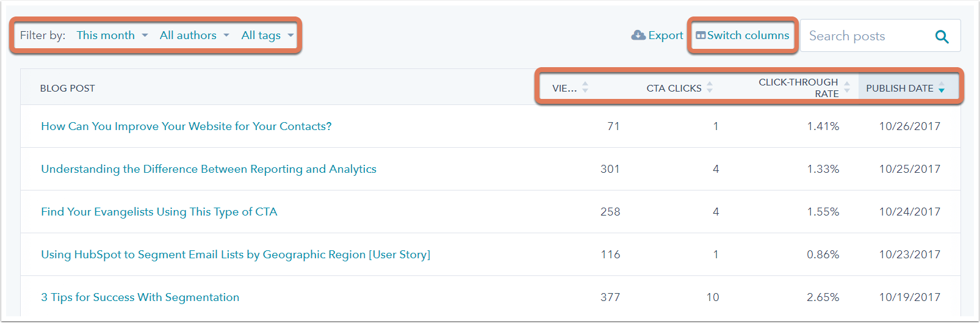Sort by the CTA Clicks column header
This screenshot has height=323, width=980.
[x=674, y=88]
